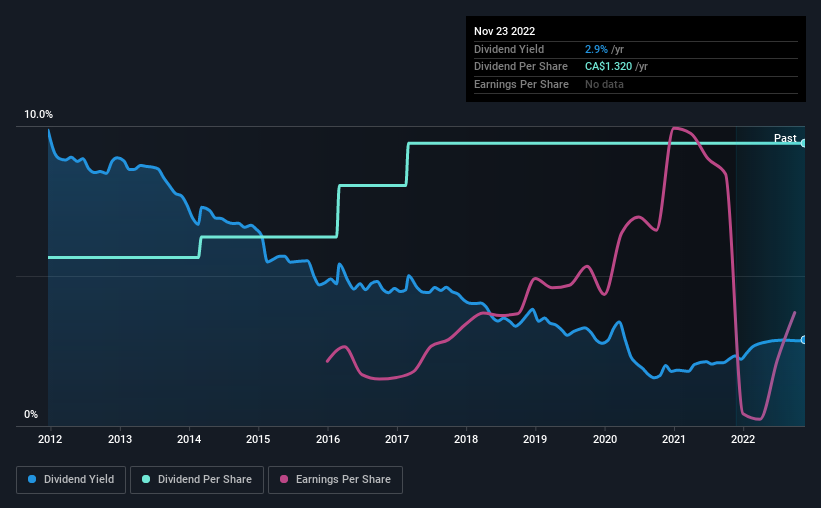Click the tooltip Dividend Yield row label

click(x=509, y=49)
